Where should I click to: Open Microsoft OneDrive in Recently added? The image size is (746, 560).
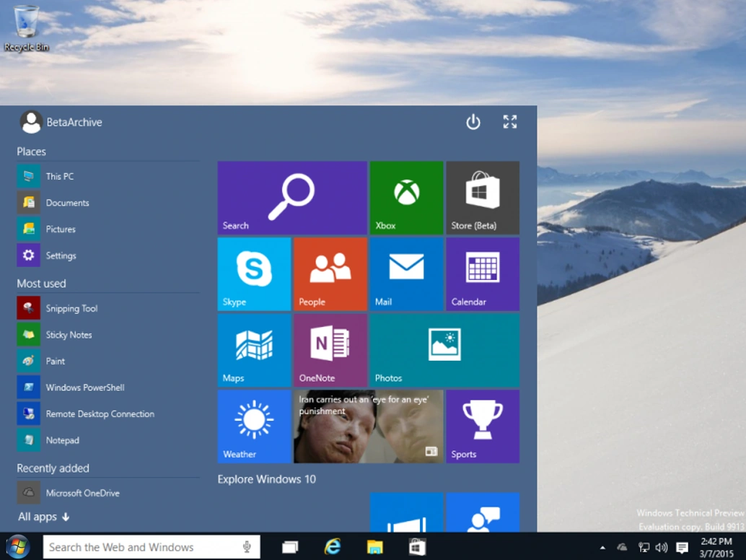(x=108, y=493)
